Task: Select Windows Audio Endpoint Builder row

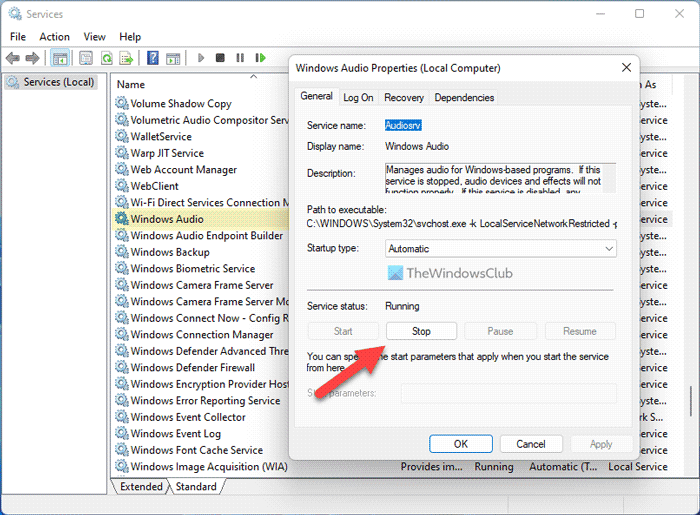Action: click(x=200, y=235)
